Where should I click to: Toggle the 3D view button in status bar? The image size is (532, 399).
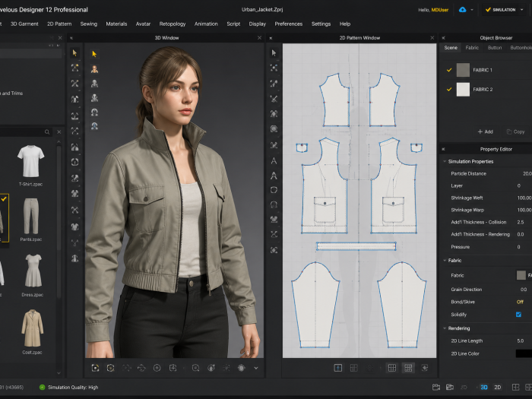tap(484, 387)
